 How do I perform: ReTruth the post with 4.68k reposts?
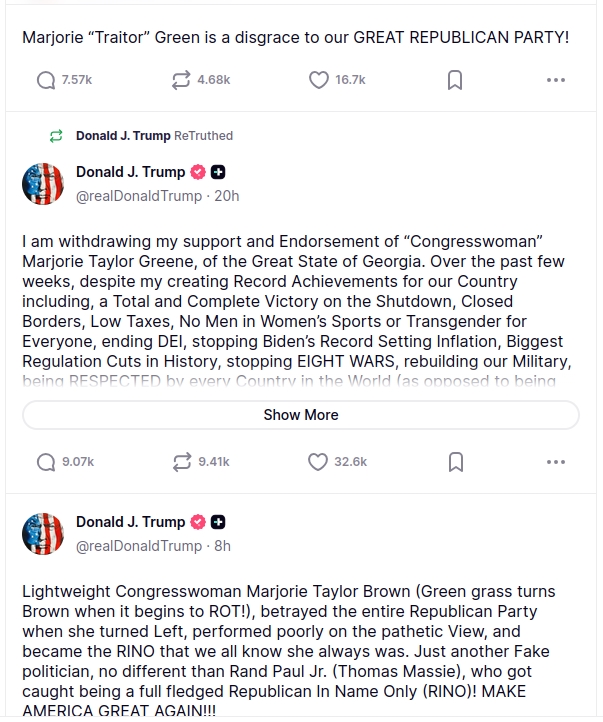(181, 80)
